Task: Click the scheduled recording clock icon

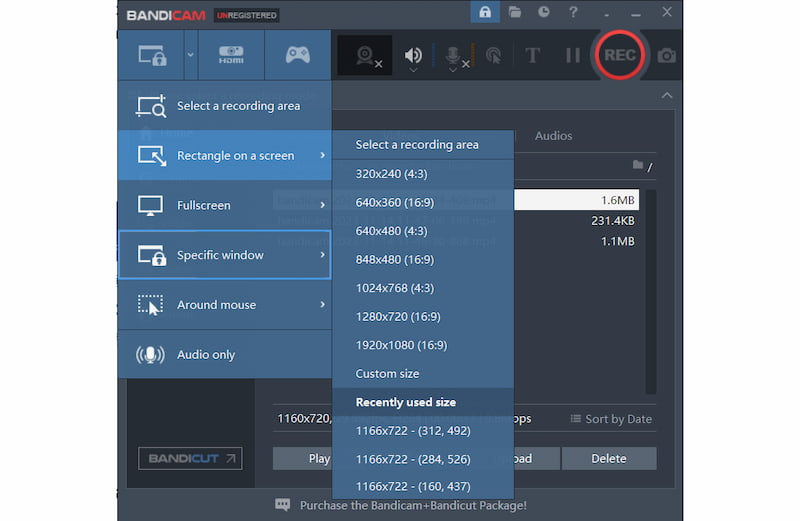Action: tap(543, 13)
